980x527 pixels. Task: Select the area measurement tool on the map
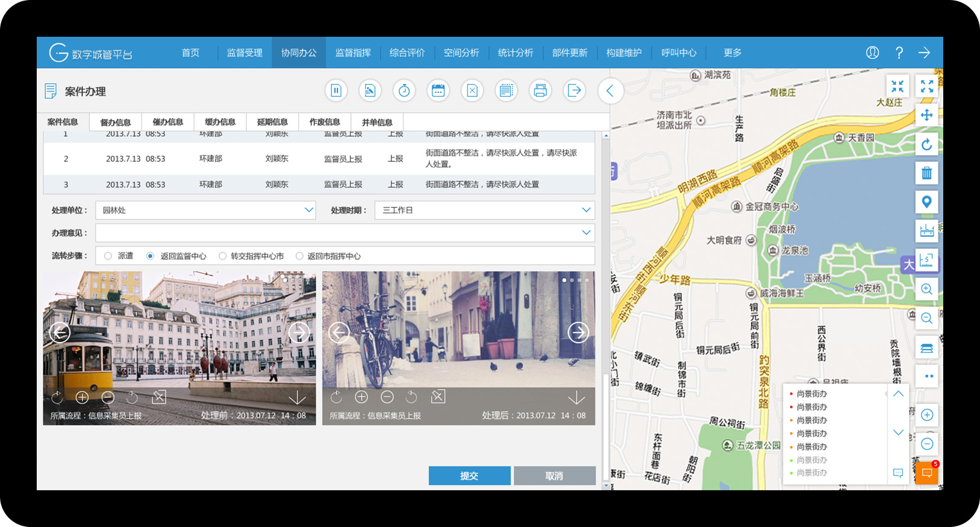pyautogui.click(x=927, y=260)
